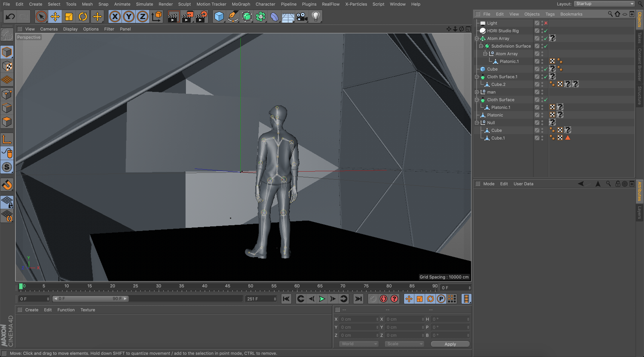Toggle X axis lock
The width and height of the screenshot is (644, 357).
pyautogui.click(x=115, y=17)
